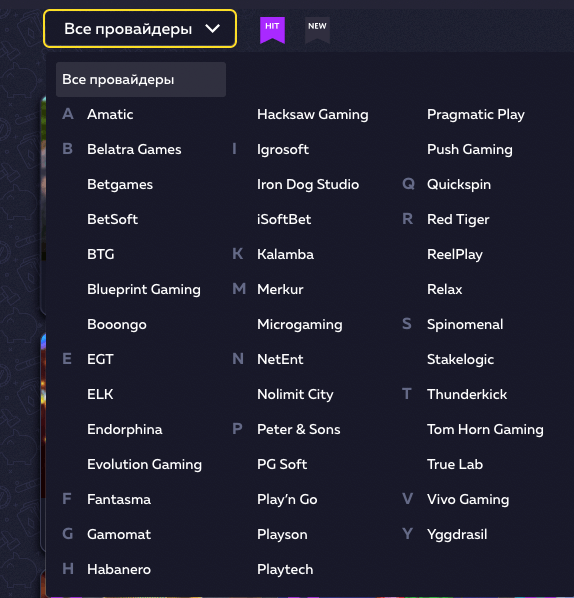Select Evolution Gaming provider
The image size is (574, 598).
144,465
